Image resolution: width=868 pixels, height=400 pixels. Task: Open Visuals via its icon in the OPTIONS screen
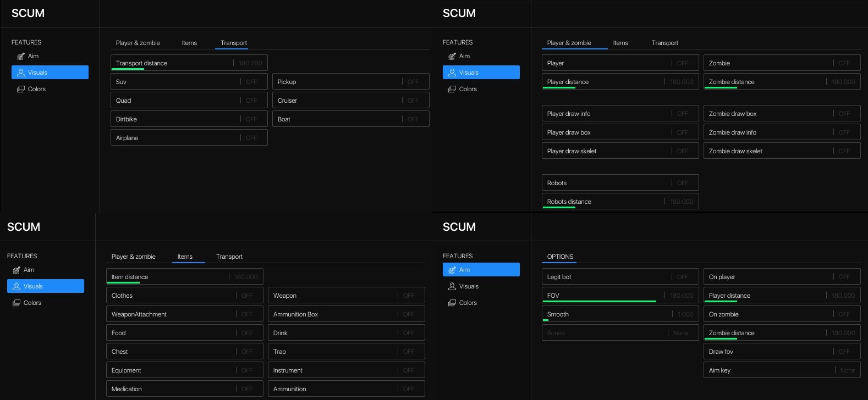452,286
